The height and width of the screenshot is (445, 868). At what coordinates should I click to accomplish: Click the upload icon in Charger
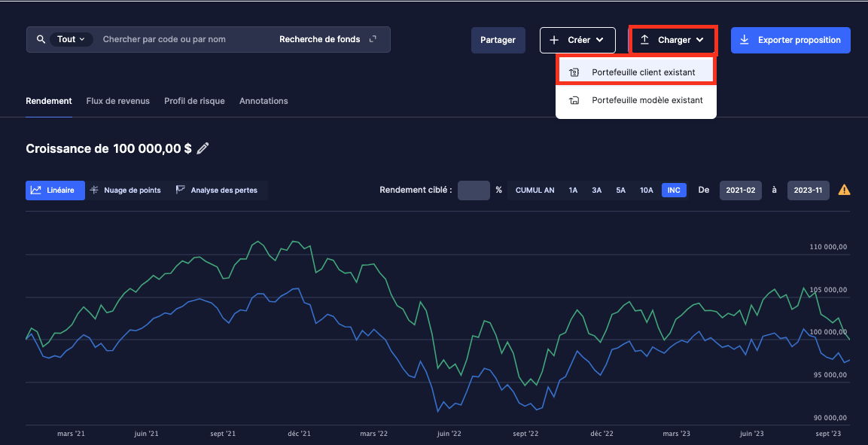click(644, 40)
